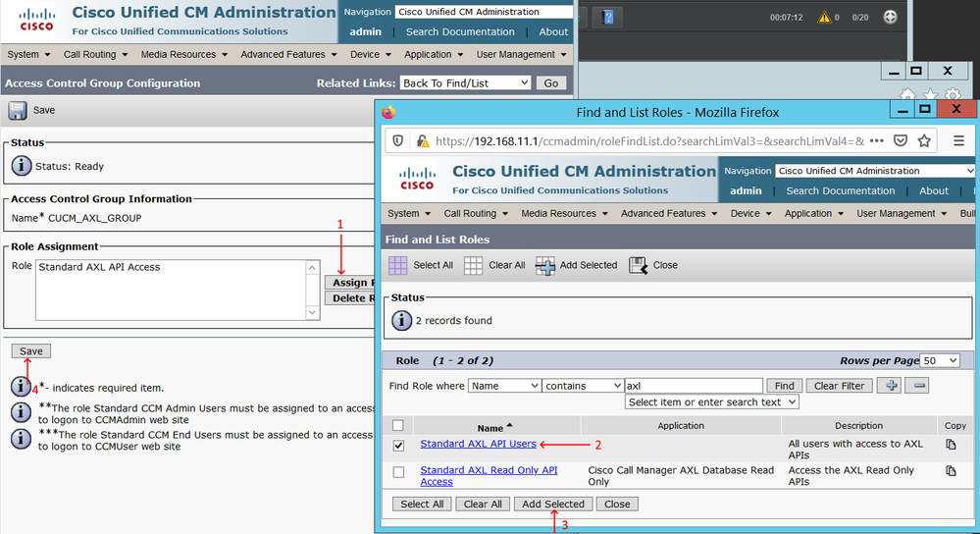Click the Pocket save icon in address bar
The height and width of the screenshot is (534, 980).
900,141
